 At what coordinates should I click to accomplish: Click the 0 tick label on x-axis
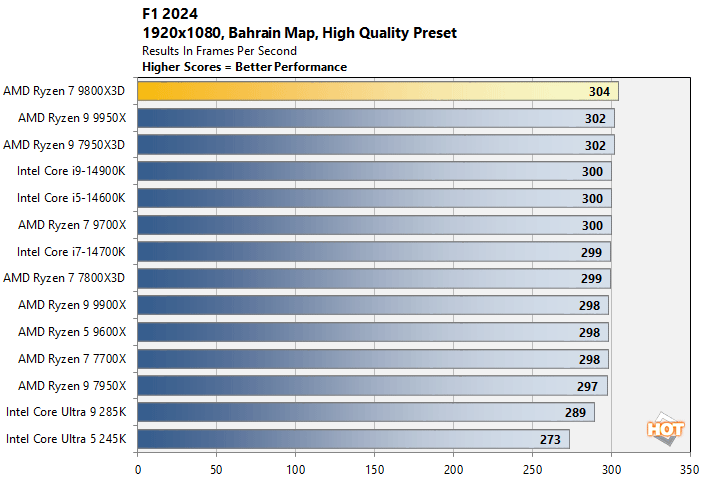(138, 470)
